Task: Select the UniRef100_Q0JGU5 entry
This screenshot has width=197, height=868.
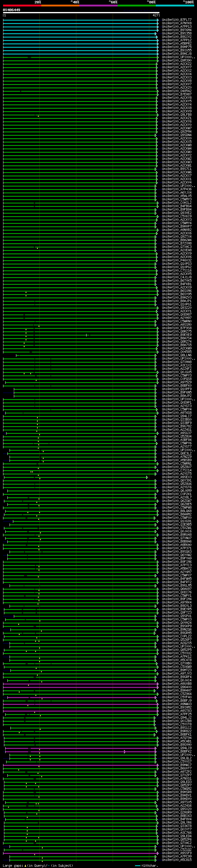Action: click(x=176, y=372)
